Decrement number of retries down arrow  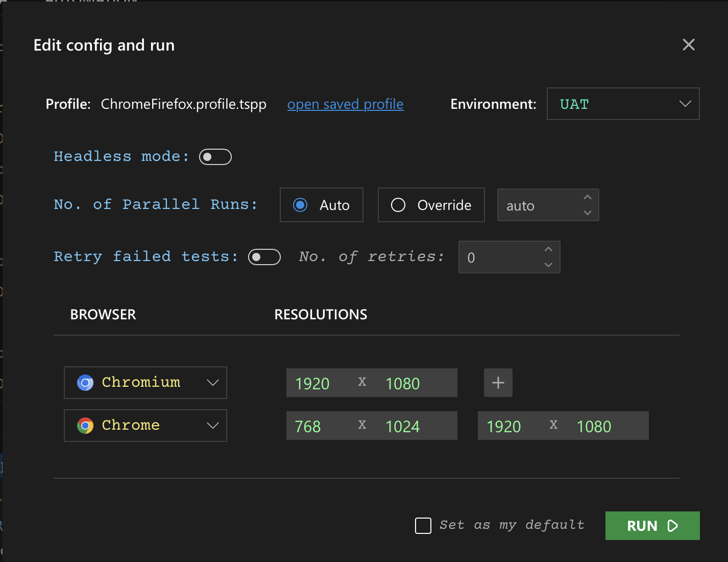tap(548, 265)
